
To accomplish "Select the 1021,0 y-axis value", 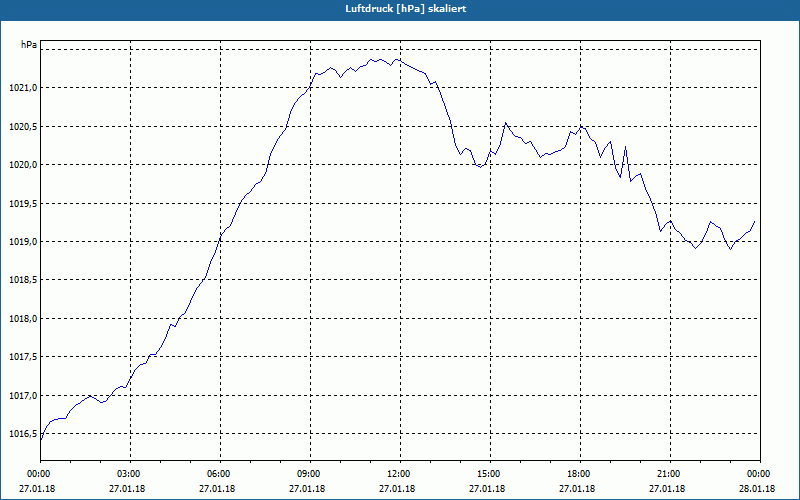I will pos(23,88).
